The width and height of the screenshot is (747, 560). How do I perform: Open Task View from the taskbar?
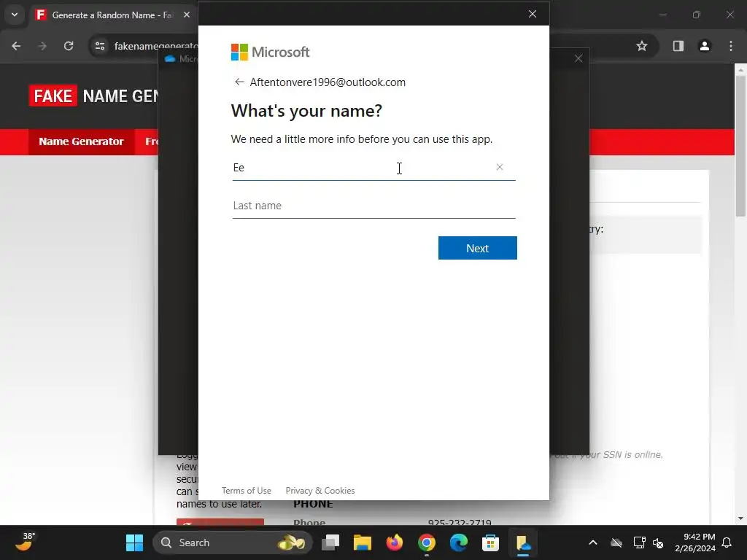(x=330, y=542)
